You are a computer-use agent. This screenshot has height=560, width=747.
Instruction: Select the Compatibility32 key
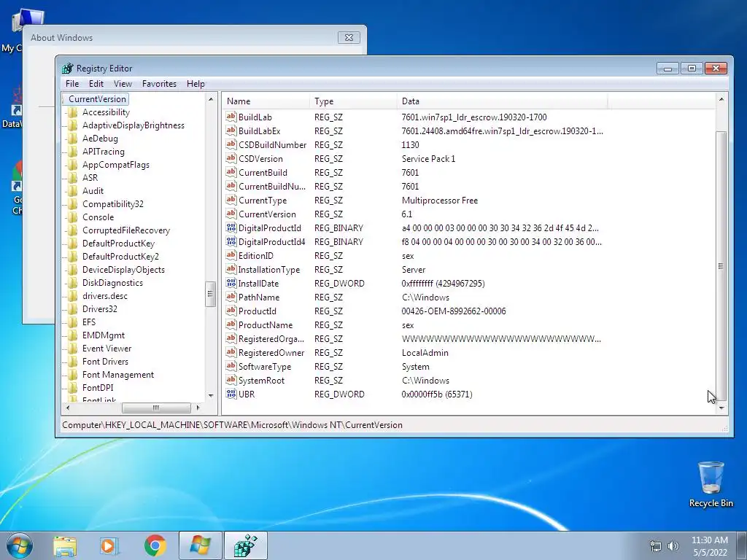pyautogui.click(x=113, y=204)
